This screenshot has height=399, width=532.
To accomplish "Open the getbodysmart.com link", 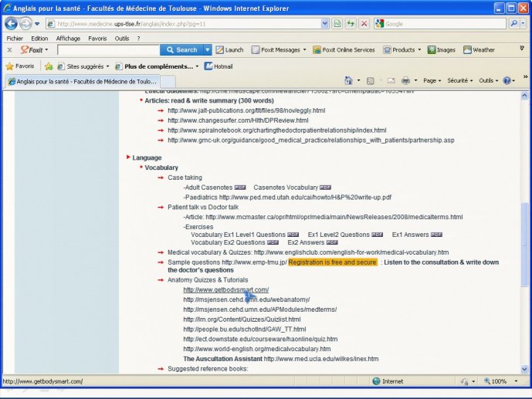I will 226,290.
